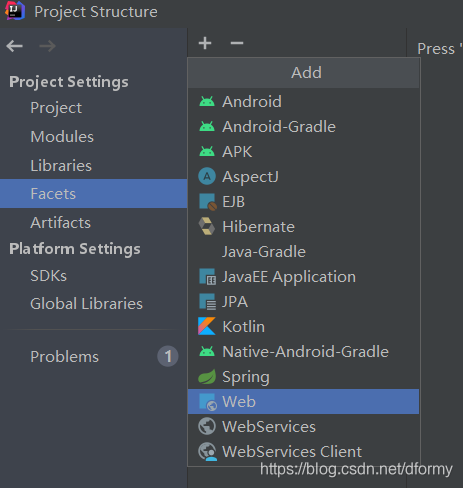
Task: Pick EJB from the Add popup
Action: (303, 201)
